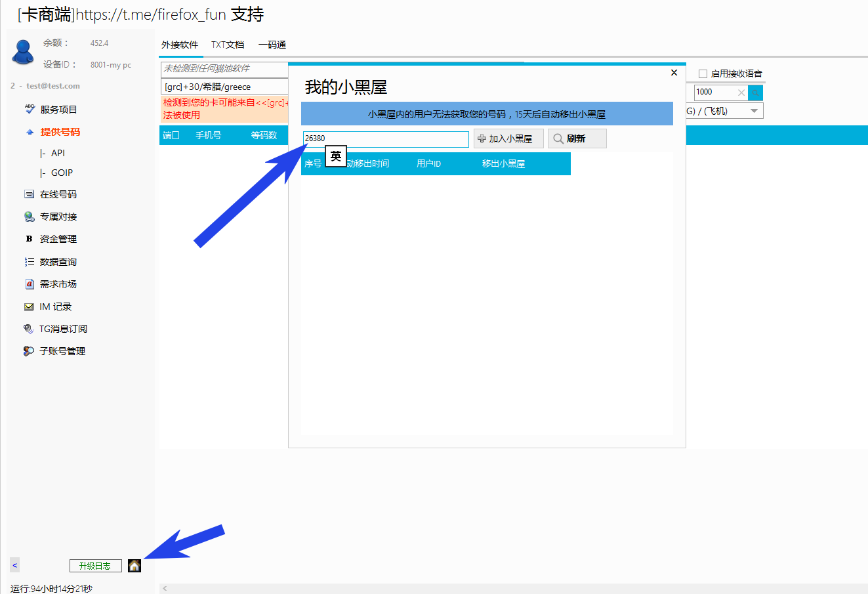Enable the 启用接收语音 checkbox
The image size is (868, 594).
tap(703, 74)
